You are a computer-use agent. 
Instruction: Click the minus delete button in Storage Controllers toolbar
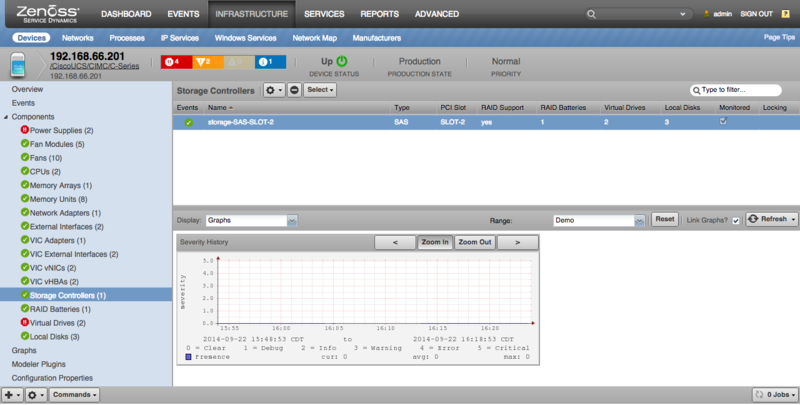pyautogui.click(x=294, y=90)
